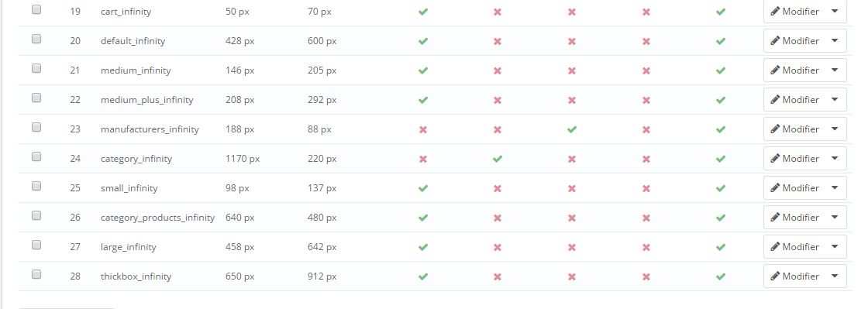Open the action dropdown for large_infinity row

(x=835, y=246)
